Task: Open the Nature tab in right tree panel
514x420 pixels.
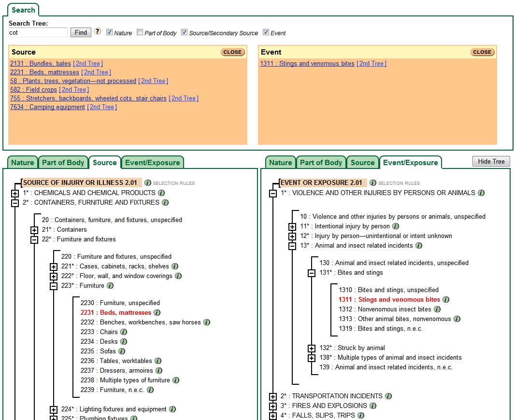Action: coord(280,163)
